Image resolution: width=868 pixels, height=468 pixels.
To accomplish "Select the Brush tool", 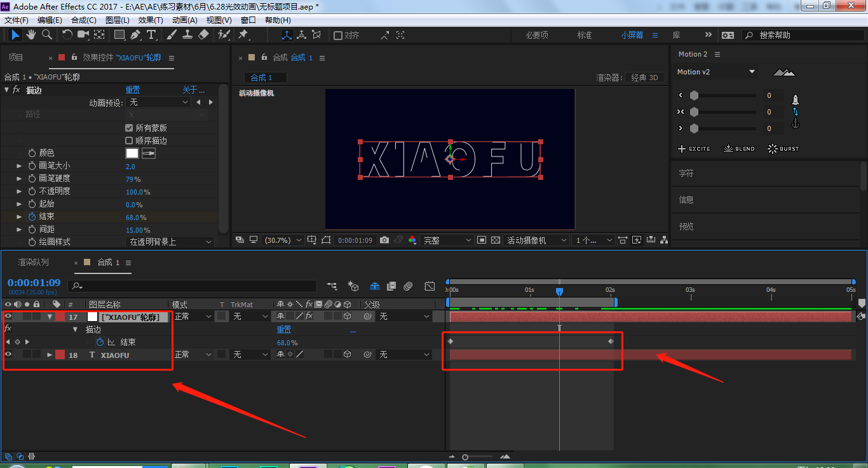I will pyautogui.click(x=172, y=35).
